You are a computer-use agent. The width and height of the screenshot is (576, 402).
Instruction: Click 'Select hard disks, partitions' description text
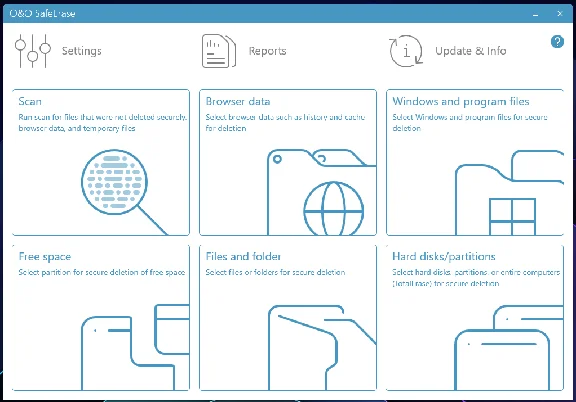coord(476,278)
